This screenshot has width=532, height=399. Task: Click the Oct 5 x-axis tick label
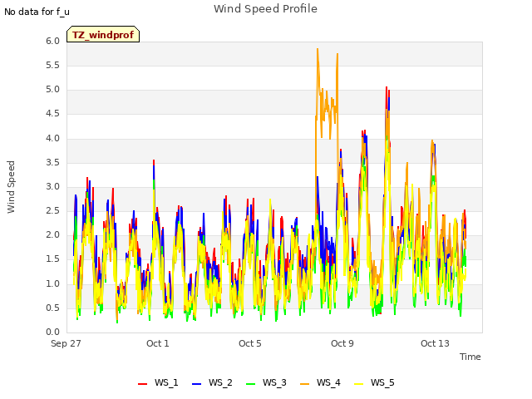click(x=250, y=343)
